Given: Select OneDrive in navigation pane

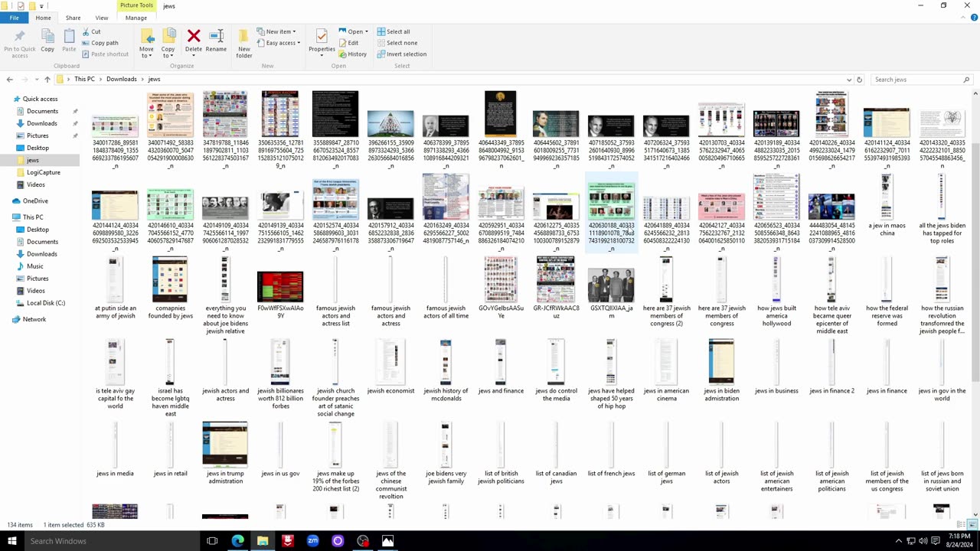Looking at the screenshot, I should [35, 201].
